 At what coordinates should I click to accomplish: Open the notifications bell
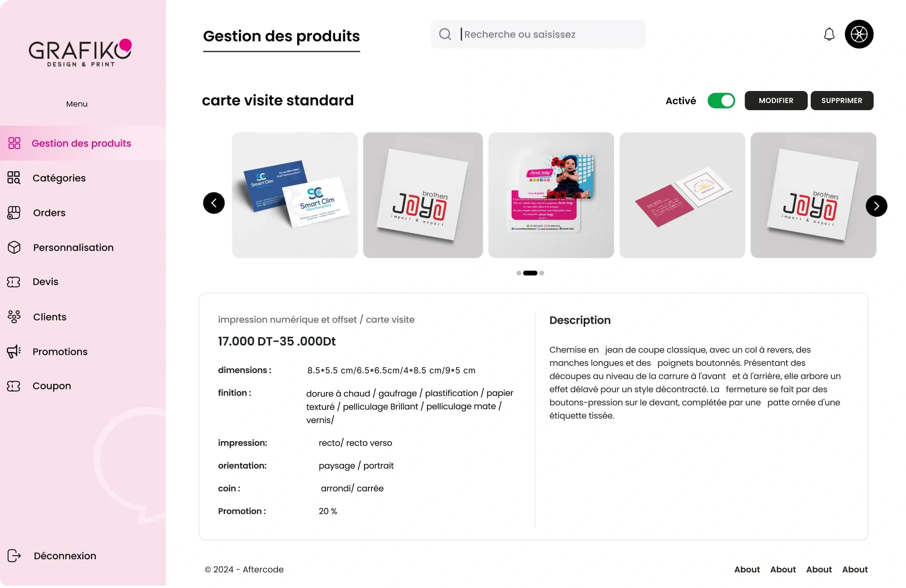click(x=829, y=34)
